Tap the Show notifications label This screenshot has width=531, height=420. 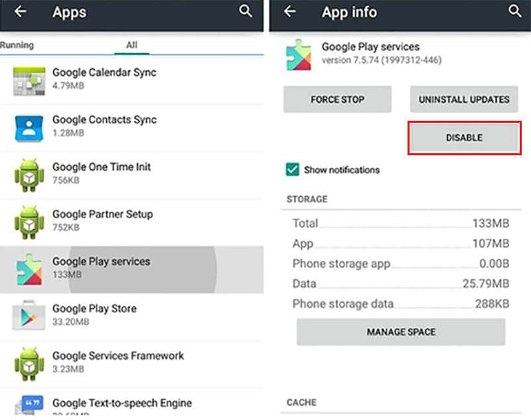tap(342, 170)
